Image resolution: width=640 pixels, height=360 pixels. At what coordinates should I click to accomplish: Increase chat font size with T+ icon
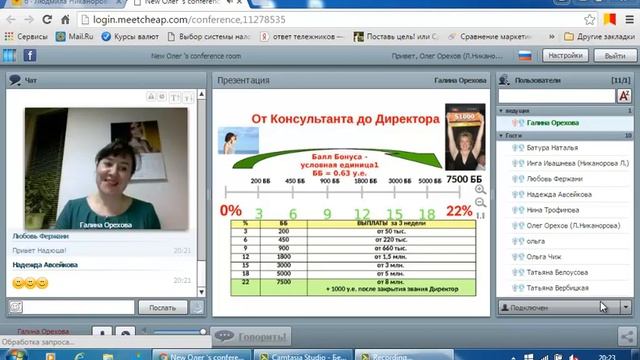click(175, 97)
